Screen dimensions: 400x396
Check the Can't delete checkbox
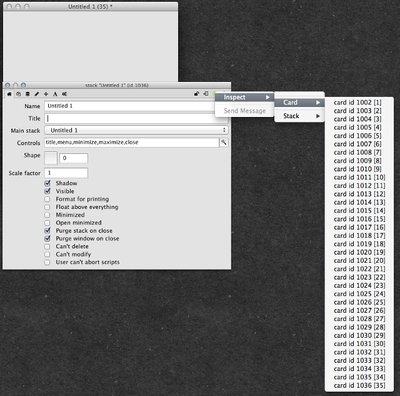47,247
